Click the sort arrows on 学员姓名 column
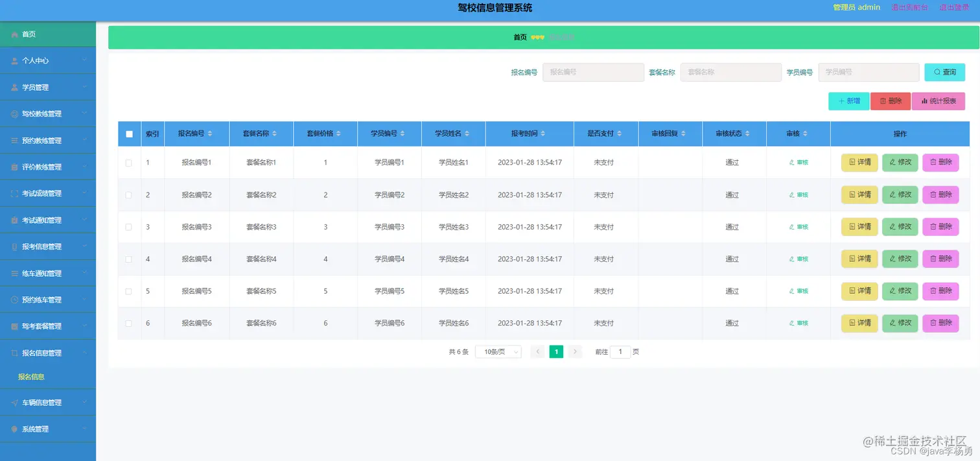 click(467, 134)
